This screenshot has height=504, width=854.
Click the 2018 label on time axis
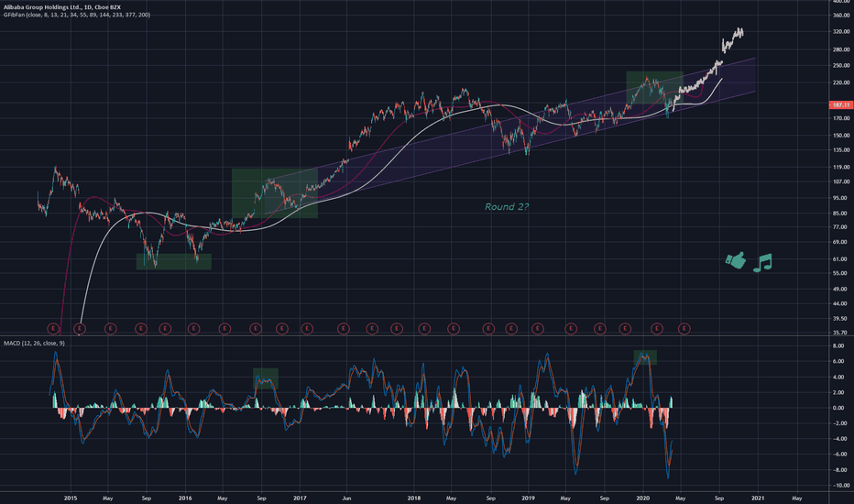click(x=414, y=498)
